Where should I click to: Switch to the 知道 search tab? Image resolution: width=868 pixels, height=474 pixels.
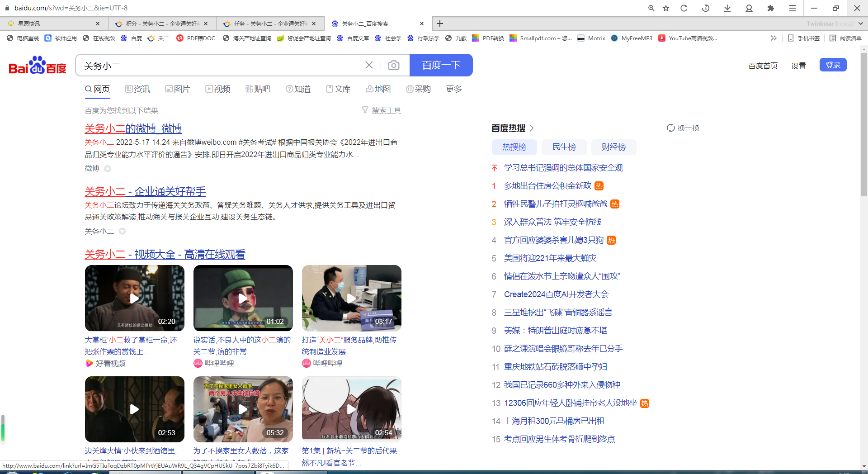(298, 89)
